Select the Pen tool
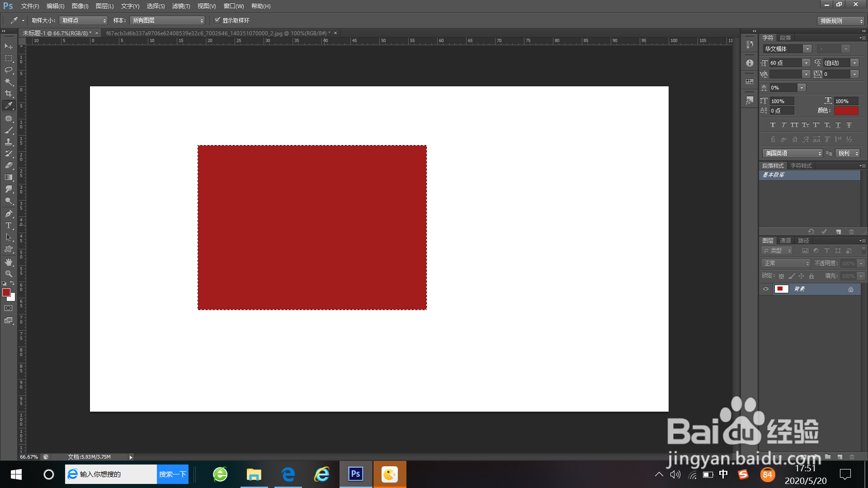 click(x=9, y=214)
